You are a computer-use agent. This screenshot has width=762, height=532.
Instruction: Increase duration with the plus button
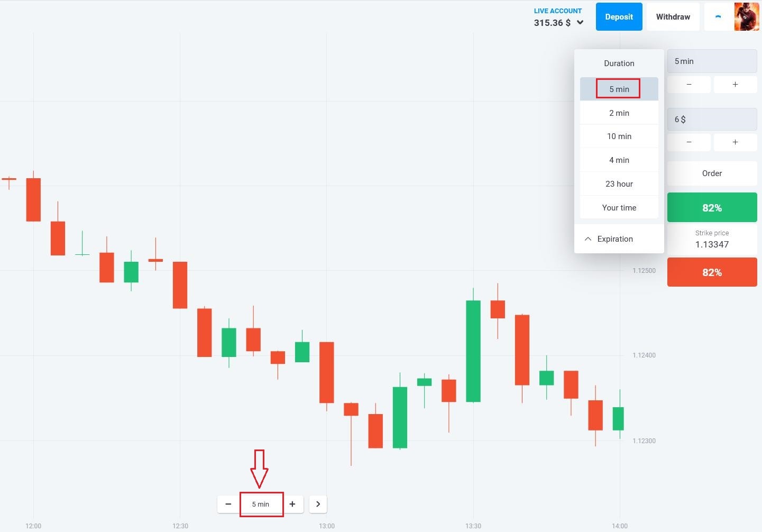(735, 85)
